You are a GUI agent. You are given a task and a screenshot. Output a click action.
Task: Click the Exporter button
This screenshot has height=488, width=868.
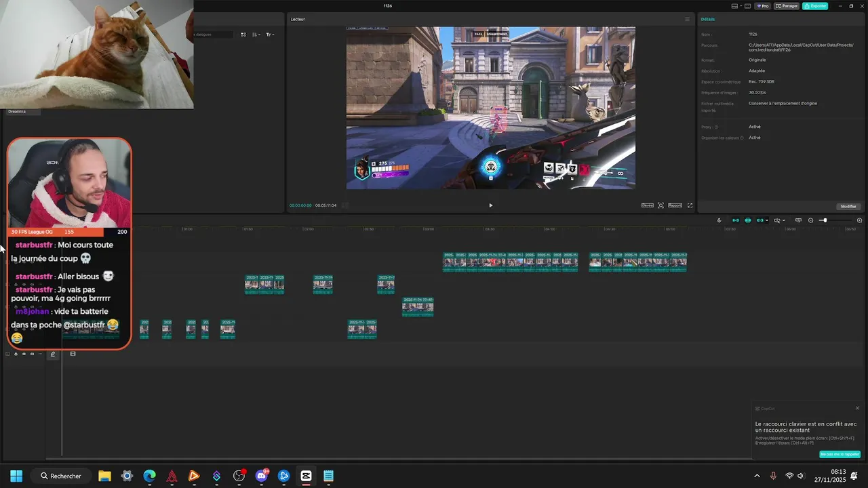(x=815, y=6)
